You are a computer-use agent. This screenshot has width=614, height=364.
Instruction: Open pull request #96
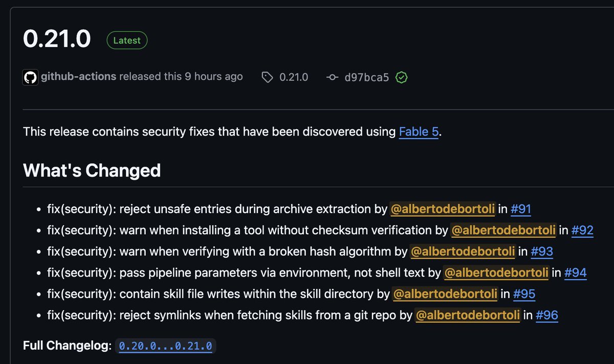(x=546, y=315)
